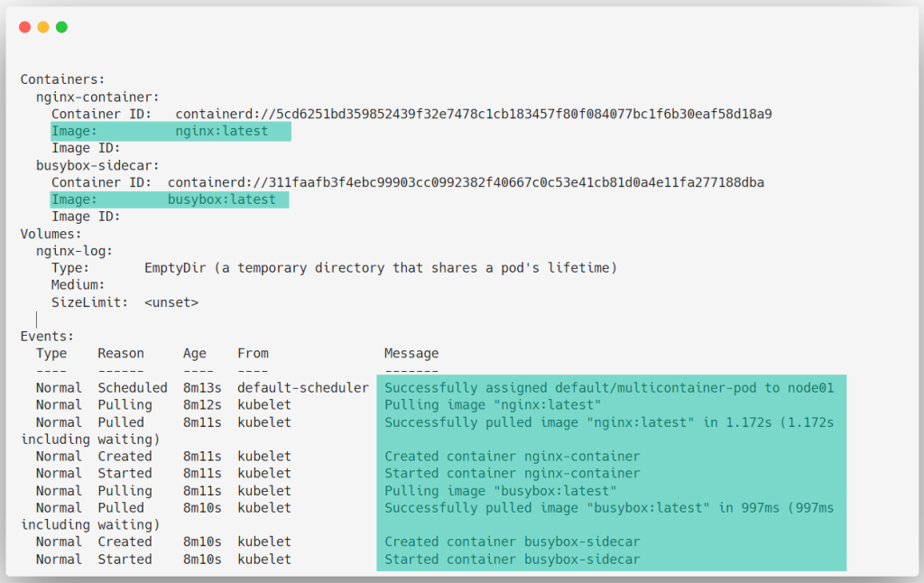Click the '8m13s' age value

(202, 388)
